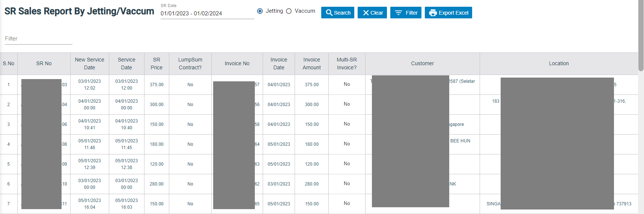Viewport: 644px width, 214px height.
Task: Sort by SR No column header
Action: point(44,64)
